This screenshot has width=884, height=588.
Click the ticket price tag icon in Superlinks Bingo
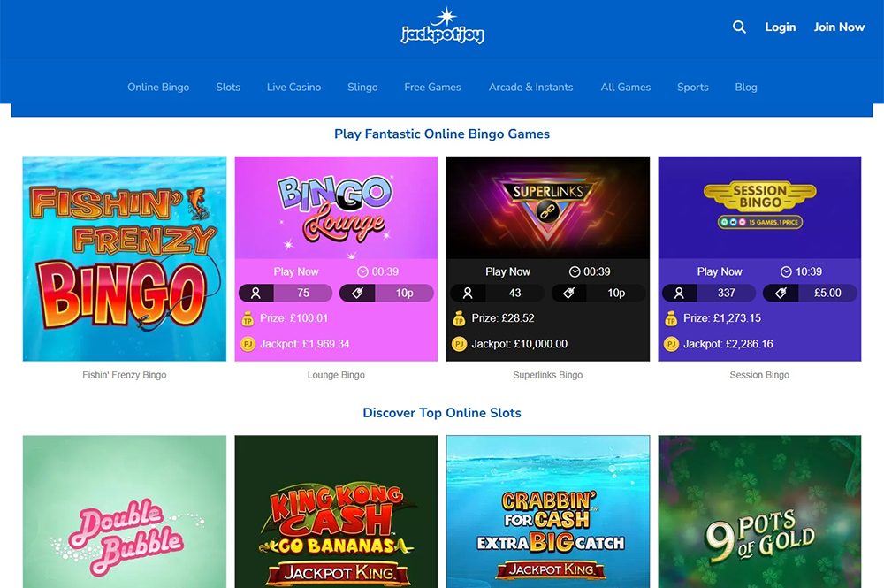pos(568,294)
